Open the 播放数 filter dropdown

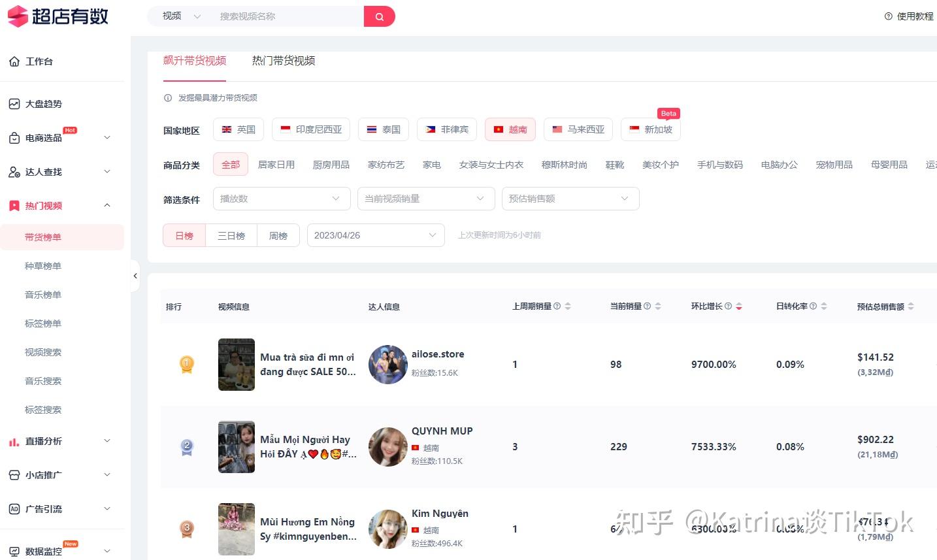coord(281,198)
